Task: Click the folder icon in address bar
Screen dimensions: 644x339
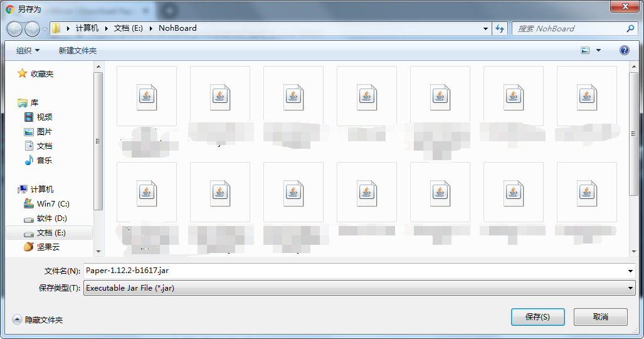Action: coord(56,28)
